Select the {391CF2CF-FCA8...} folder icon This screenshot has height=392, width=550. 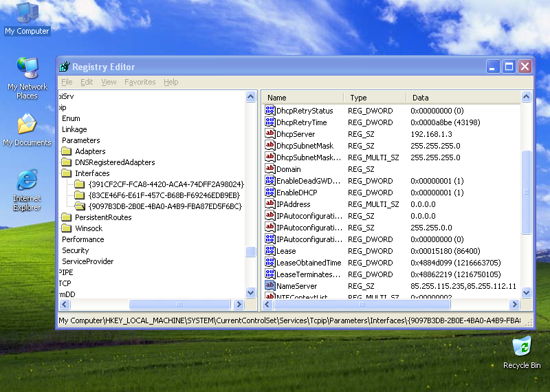point(80,184)
